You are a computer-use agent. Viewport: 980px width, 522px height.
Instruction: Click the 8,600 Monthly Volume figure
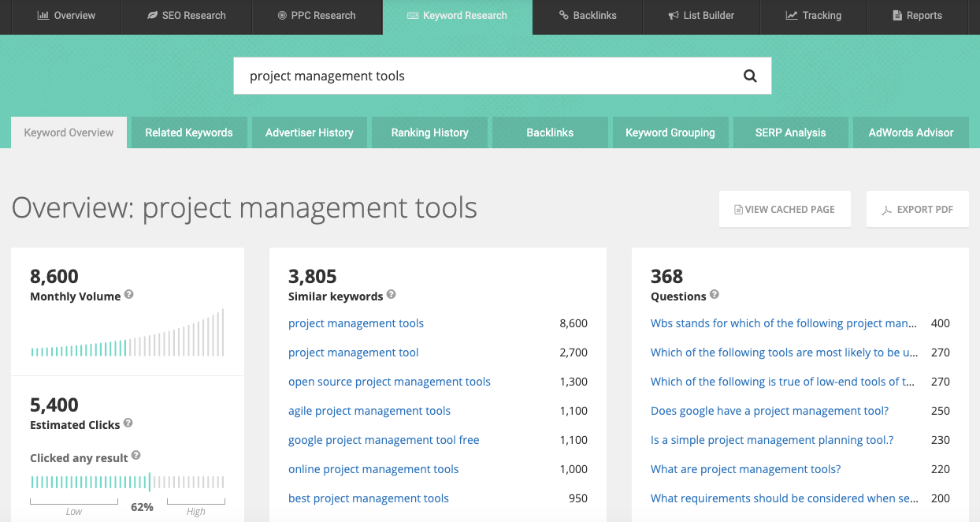pyautogui.click(x=54, y=277)
